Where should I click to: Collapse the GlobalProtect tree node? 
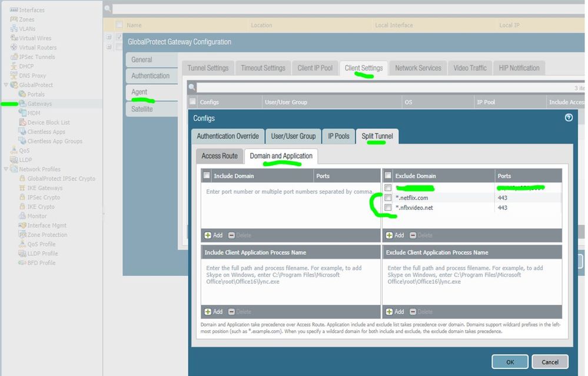click(x=6, y=85)
